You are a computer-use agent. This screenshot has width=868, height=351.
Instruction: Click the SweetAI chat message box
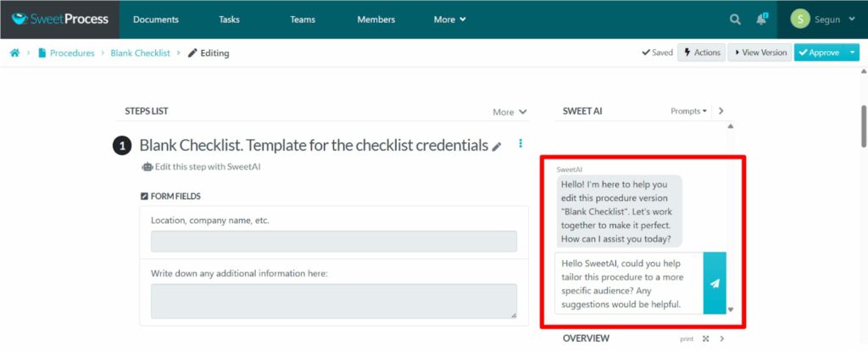(x=629, y=283)
